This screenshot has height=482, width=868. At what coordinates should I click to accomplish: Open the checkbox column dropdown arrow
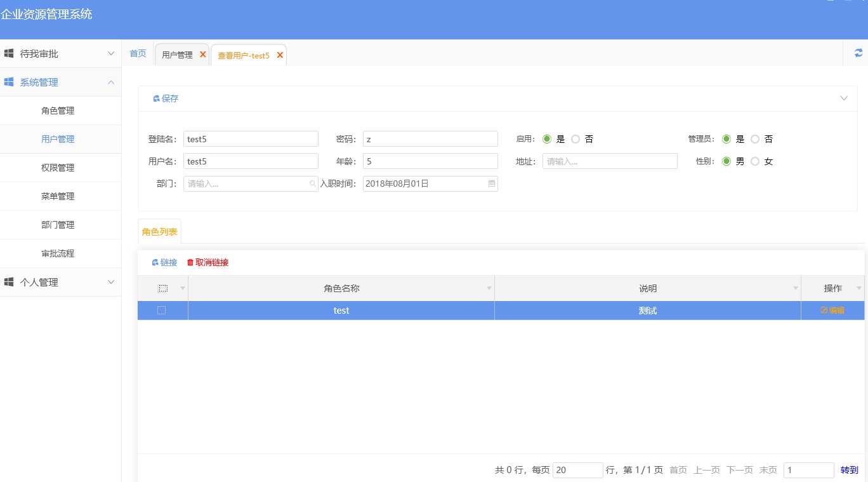tap(183, 288)
